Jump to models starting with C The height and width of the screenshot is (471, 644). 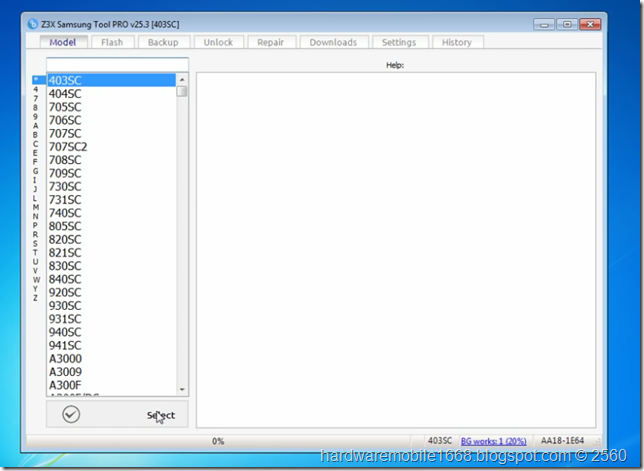pos(36,143)
